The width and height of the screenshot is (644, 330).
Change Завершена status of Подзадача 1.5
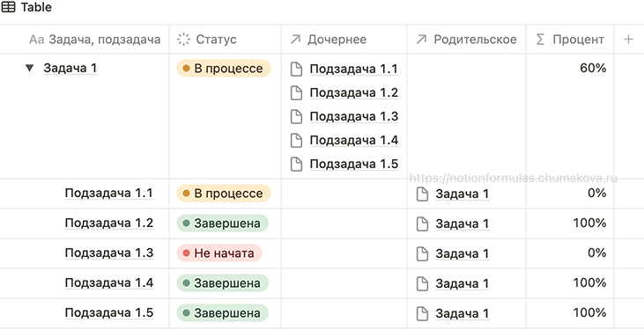pos(223,313)
